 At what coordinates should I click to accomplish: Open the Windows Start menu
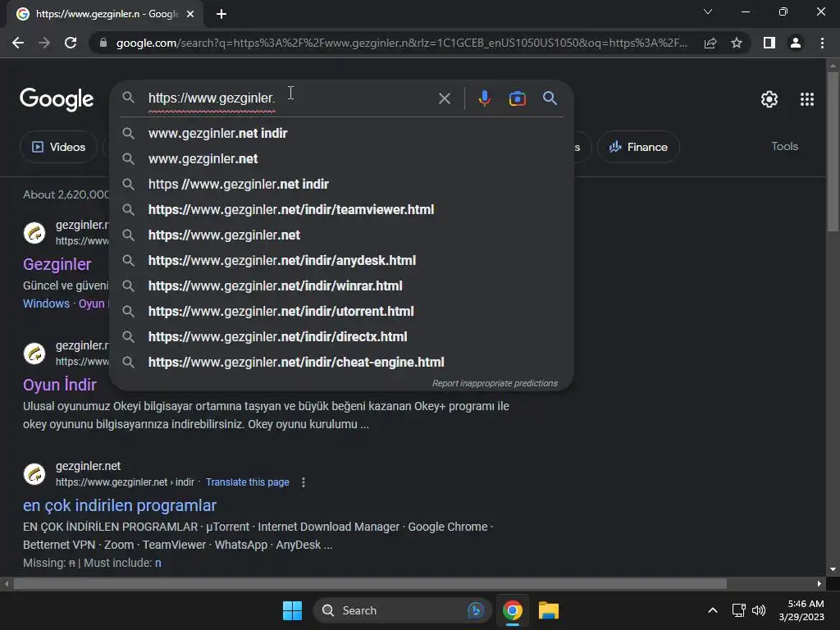[292, 610]
